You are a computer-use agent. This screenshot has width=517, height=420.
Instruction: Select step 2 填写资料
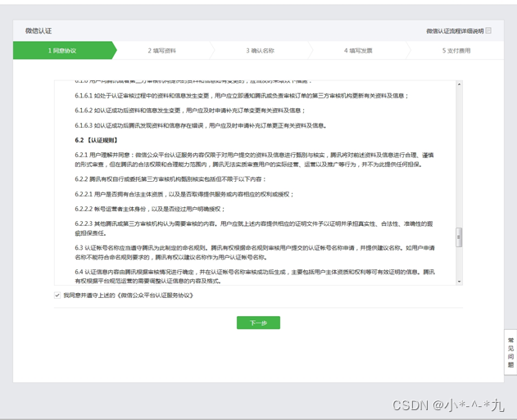(161, 51)
